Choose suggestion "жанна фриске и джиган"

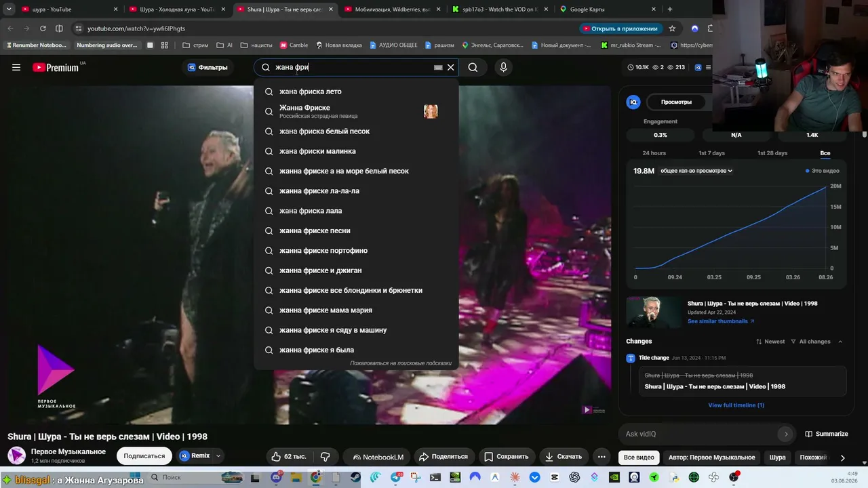356,270
